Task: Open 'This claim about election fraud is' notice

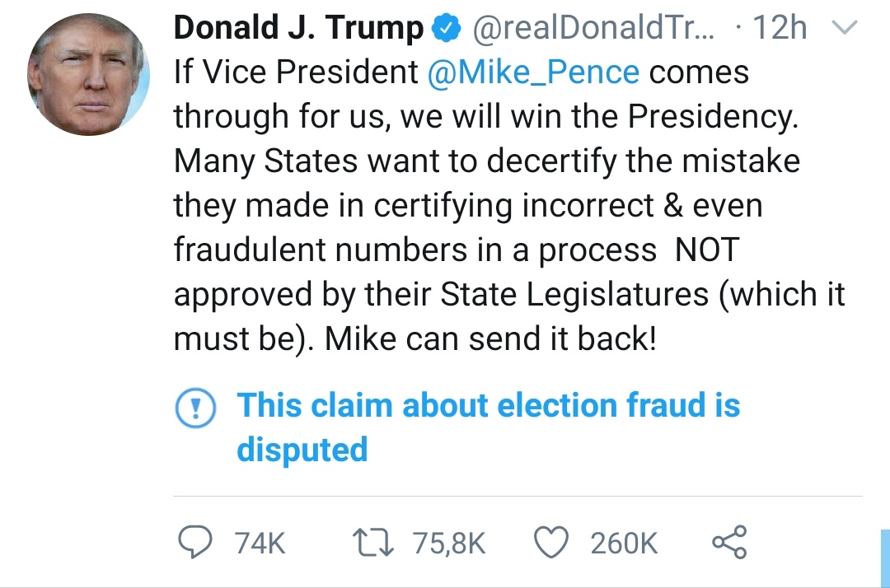Action: coord(488,406)
